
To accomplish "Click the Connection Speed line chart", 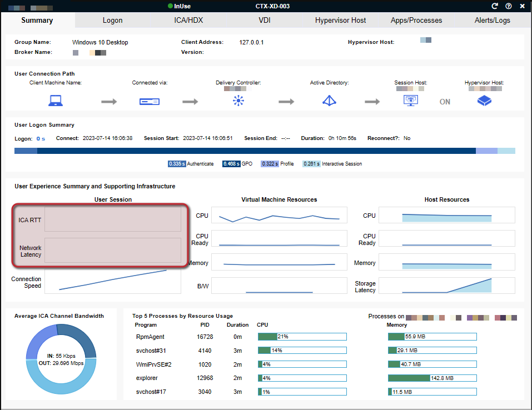I will pyautogui.click(x=113, y=281).
